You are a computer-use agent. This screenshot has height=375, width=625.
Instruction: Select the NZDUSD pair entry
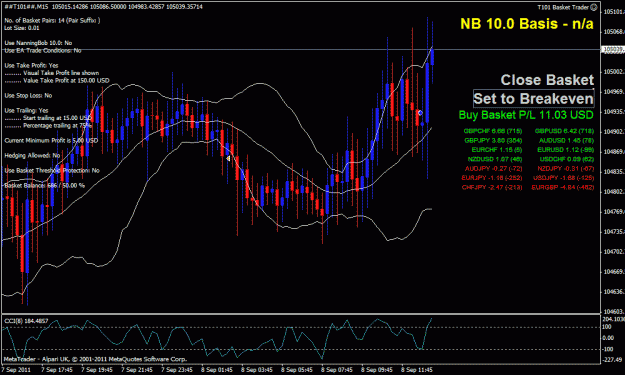[x=495, y=159]
